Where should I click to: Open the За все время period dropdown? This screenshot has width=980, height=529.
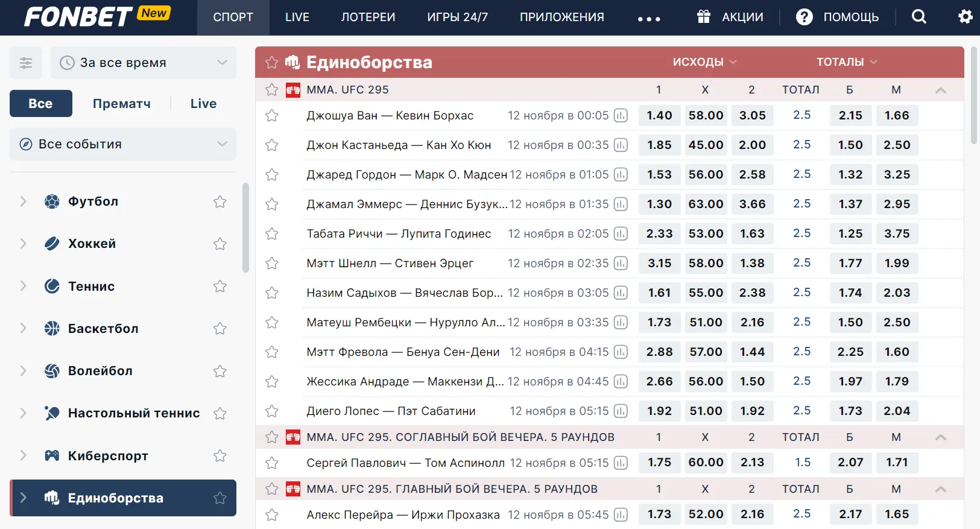coord(144,63)
